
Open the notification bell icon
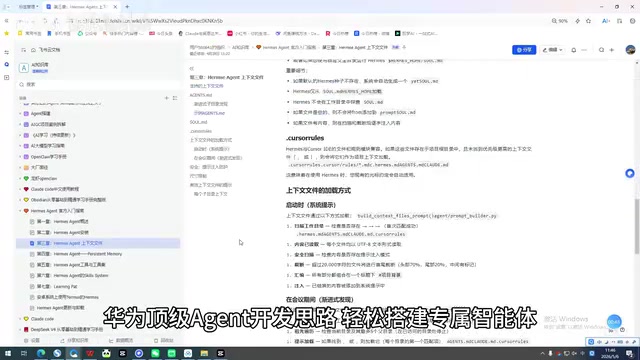coord(573,50)
